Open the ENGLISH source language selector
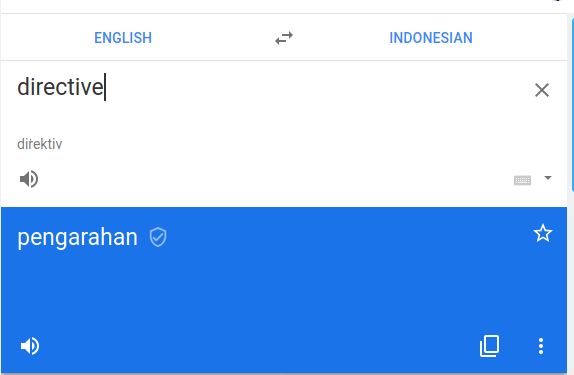This screenshot has height=375, width=574. [x=123, y=38]
